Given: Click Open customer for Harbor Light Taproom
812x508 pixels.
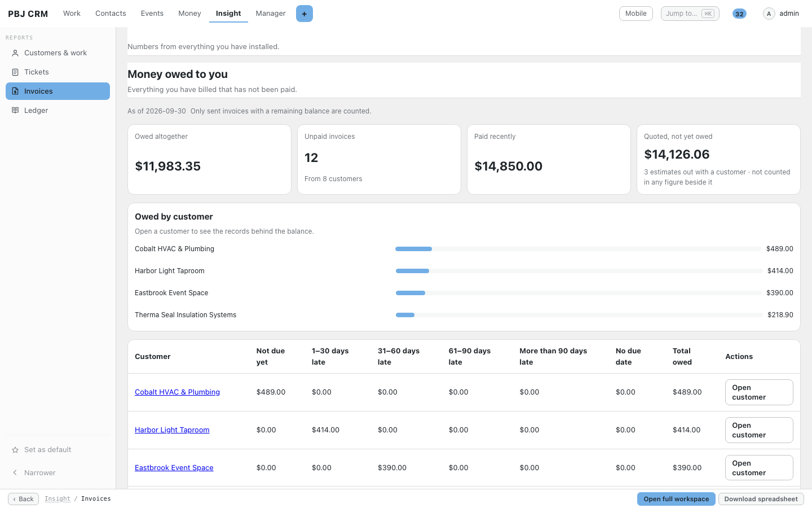Looking at the screenshot, I should pos(759,430).
